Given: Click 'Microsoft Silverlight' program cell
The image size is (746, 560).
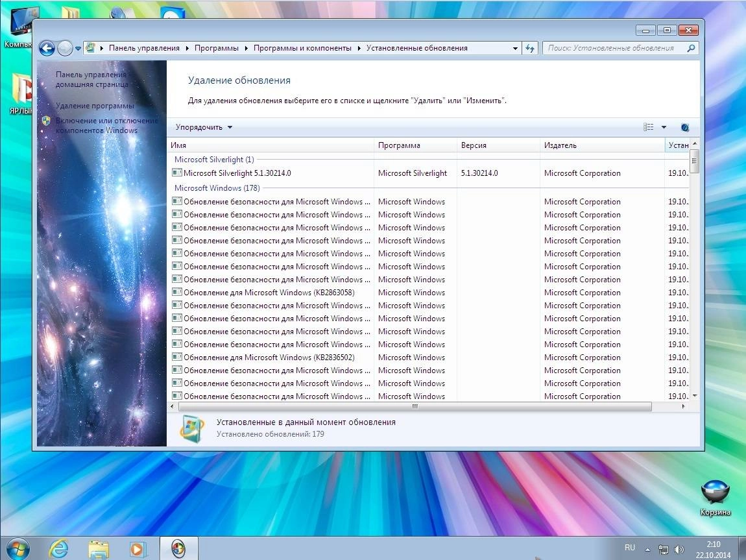Looking at the screenshot, I should (x=413, y=173).
